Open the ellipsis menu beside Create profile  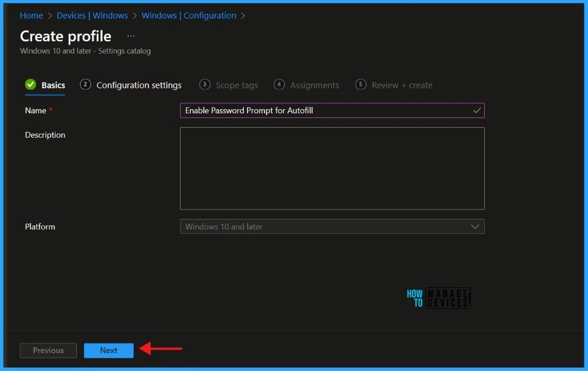pyautogui.click(x=131, y=36)
